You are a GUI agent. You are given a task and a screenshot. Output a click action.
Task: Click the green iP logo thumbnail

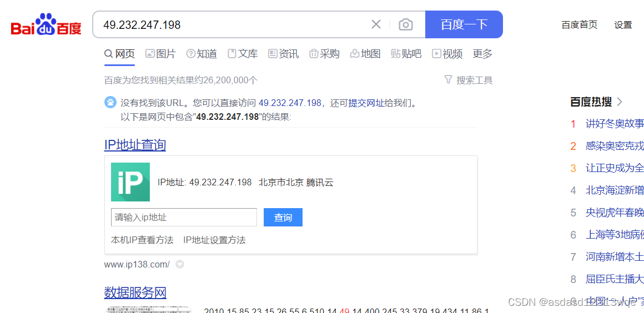pyautogui.click(x=130, y=182)
